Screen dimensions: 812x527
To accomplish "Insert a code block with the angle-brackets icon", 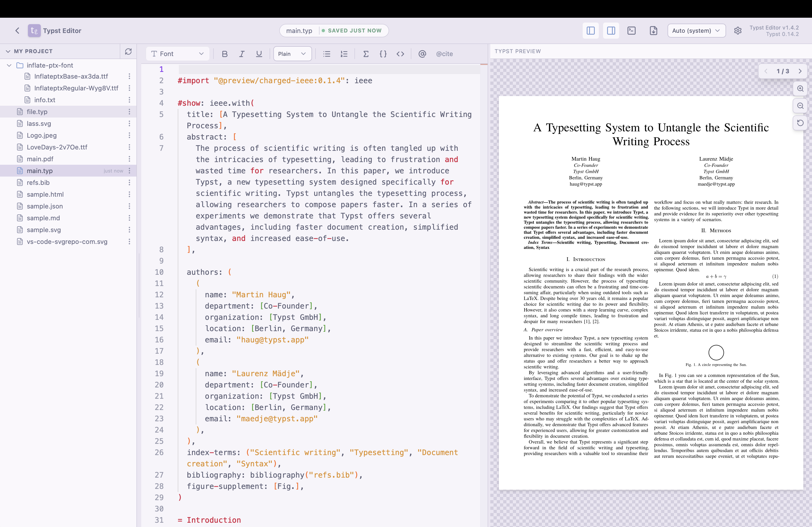I will click(400, 53).
